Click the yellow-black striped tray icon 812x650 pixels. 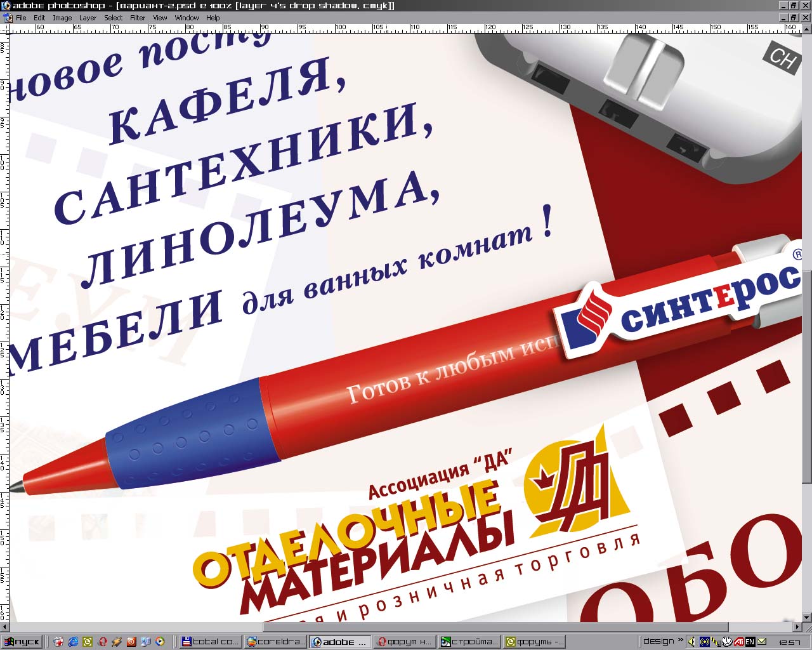(716, 642)
